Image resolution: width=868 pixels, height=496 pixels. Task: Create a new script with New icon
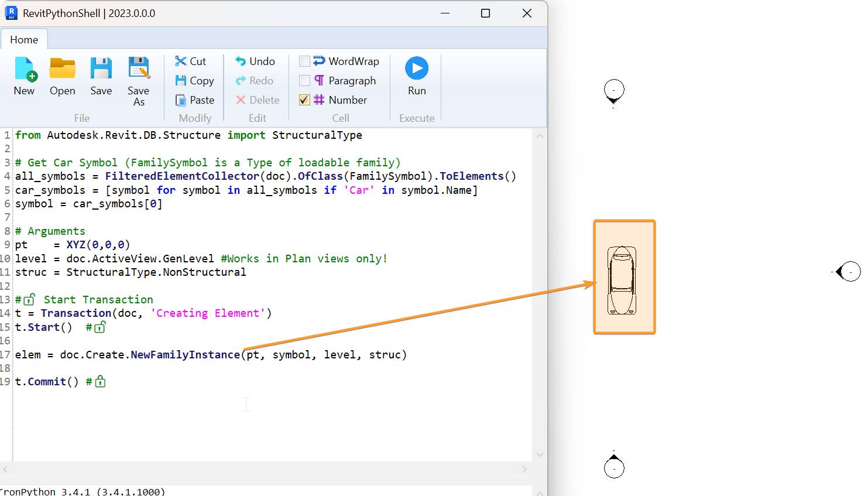(25, 76)
